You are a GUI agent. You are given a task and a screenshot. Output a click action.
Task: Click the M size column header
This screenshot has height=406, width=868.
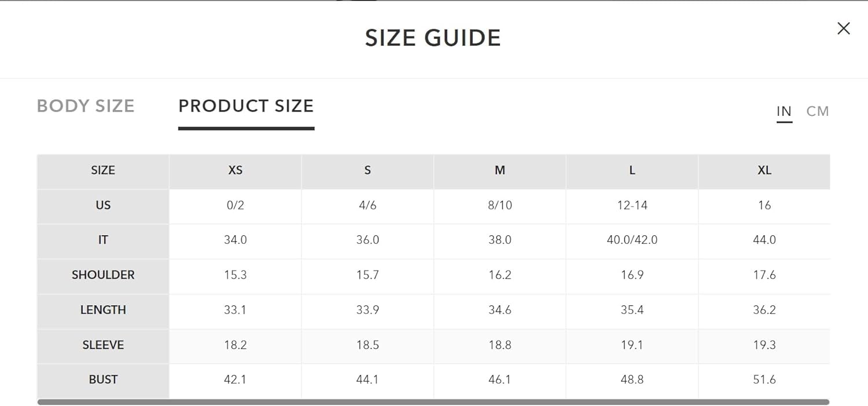(x=500, y=171)
